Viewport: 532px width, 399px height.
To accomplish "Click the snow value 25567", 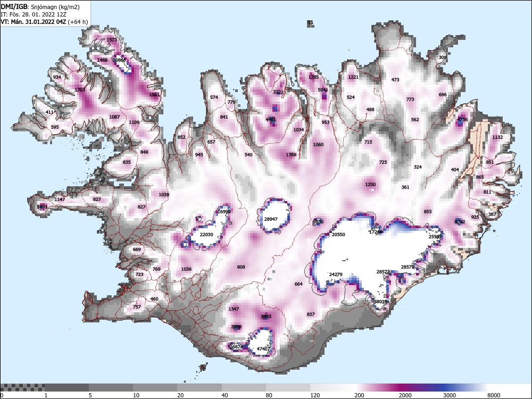I will click(x=435, y=237).
